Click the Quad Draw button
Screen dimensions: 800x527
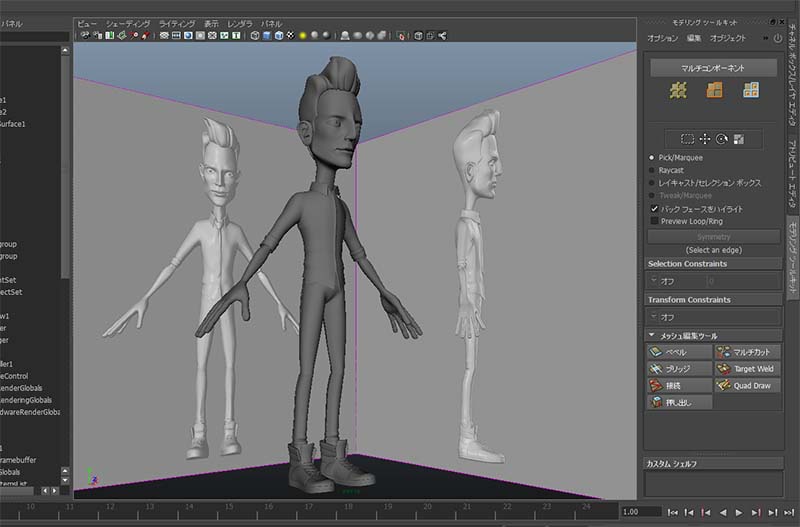(x=747, y=386)
